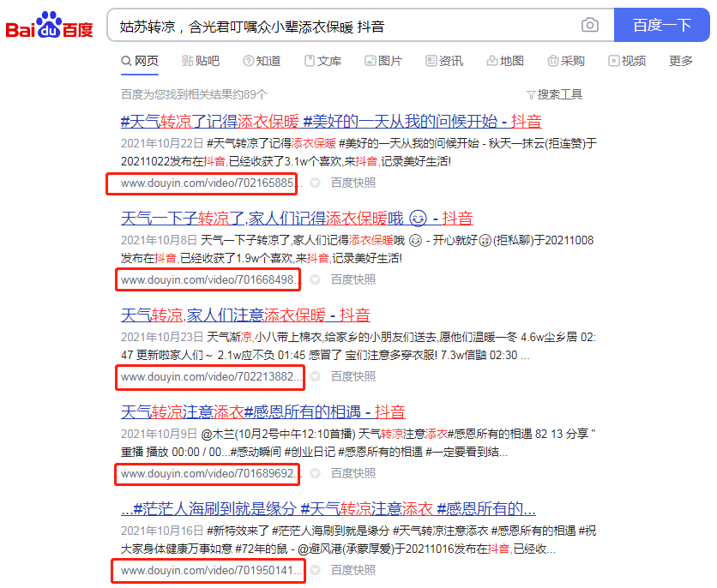The height and width of the screenshot is (588, 717).
Task: Open 搜索工具 filter options
Action: coord(554,94)
